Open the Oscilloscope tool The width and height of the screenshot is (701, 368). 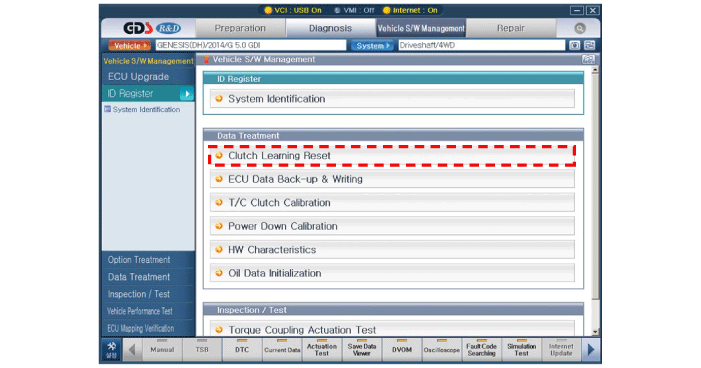coord(441,350)
